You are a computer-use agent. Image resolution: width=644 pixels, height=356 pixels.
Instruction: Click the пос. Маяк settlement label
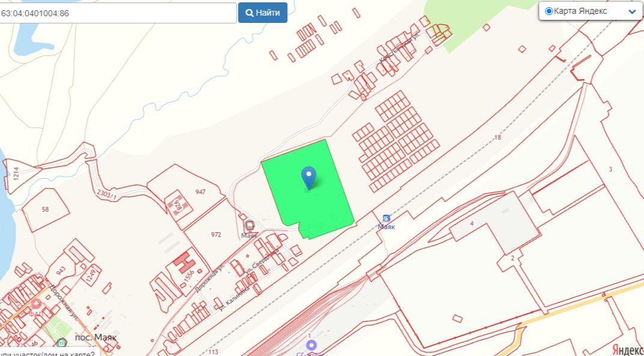(x=96, y=337)
